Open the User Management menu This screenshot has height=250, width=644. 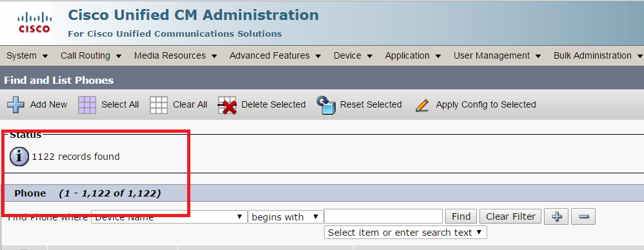click(497, 56)
